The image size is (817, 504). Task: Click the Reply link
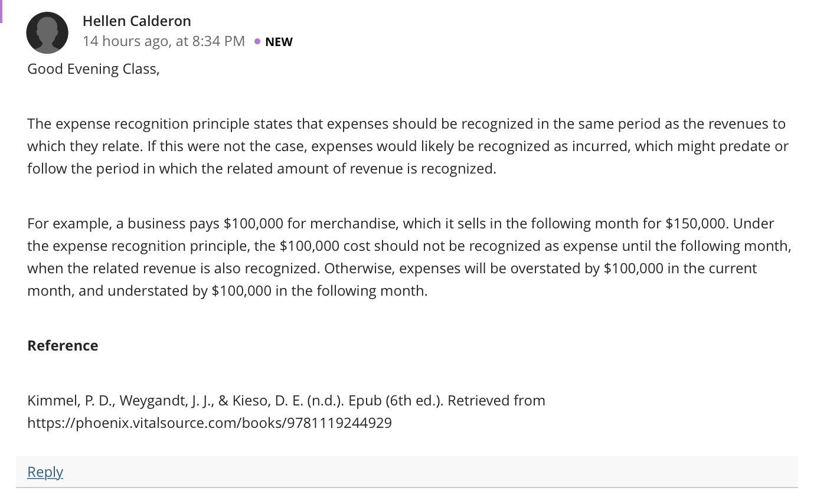click(45, 472)
